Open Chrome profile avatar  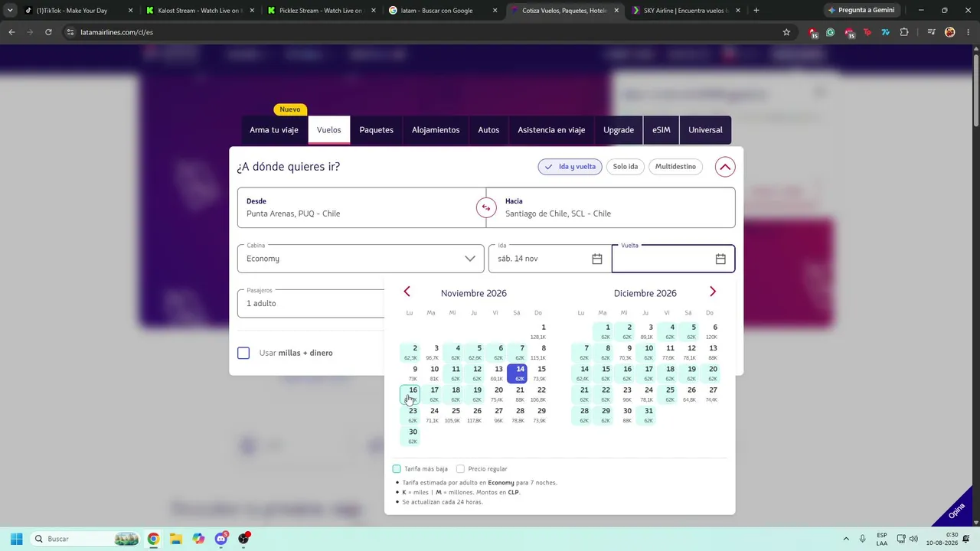(x=950, y=32)
